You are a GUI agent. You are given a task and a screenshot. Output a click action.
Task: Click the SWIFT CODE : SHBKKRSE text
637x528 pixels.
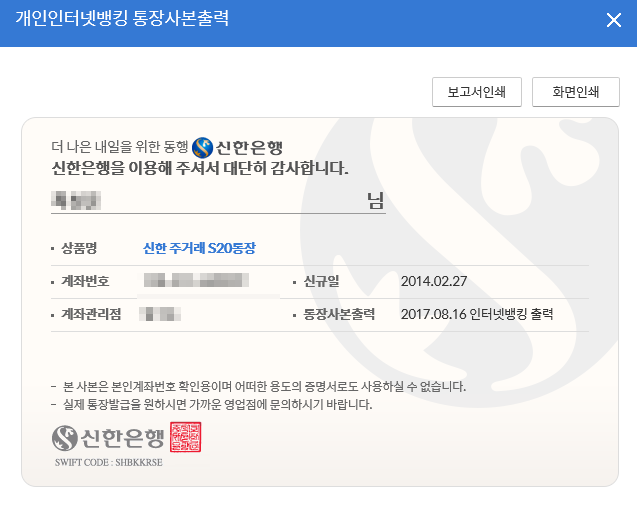click(108, 463)
